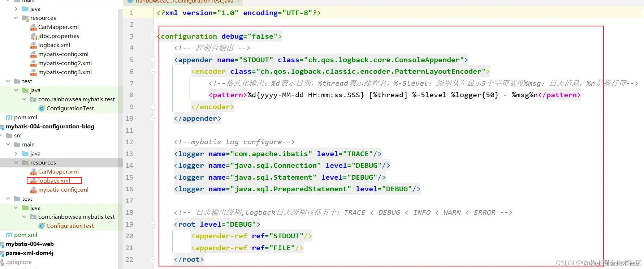Open the upper CarMapper.xml file icon
The image size is (644, 269).
[33, 27]
